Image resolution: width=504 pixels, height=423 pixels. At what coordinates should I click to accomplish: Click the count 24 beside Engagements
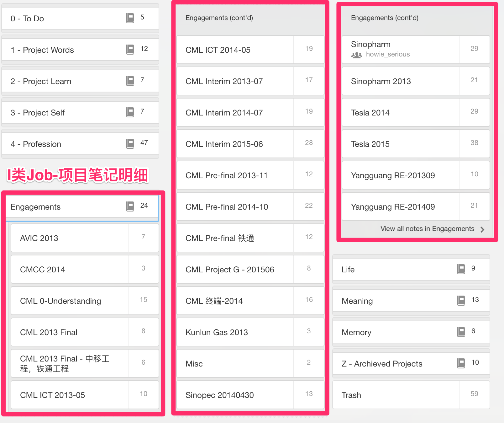(144, 206)
